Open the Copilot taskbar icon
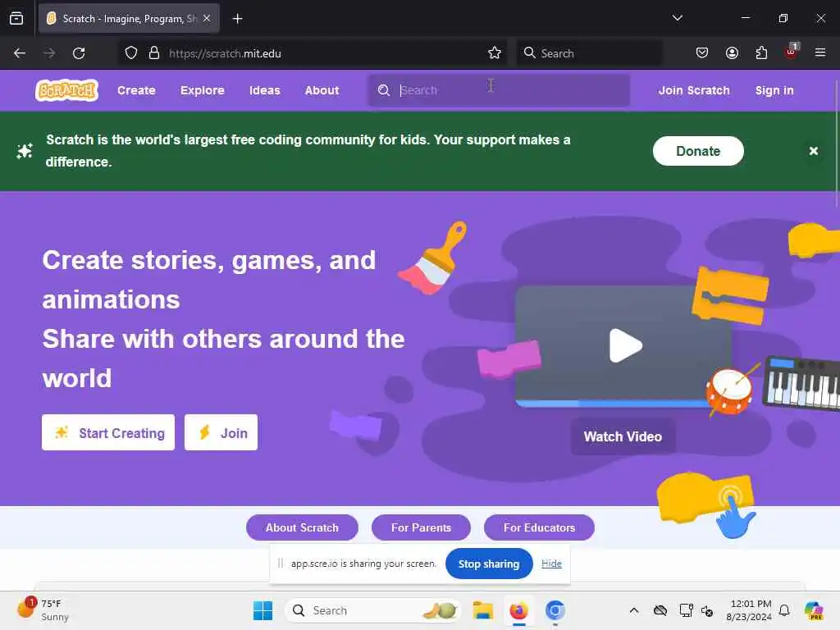Image resolution: width=840 pixels, height=630 pixels. [x=814, y=610]
